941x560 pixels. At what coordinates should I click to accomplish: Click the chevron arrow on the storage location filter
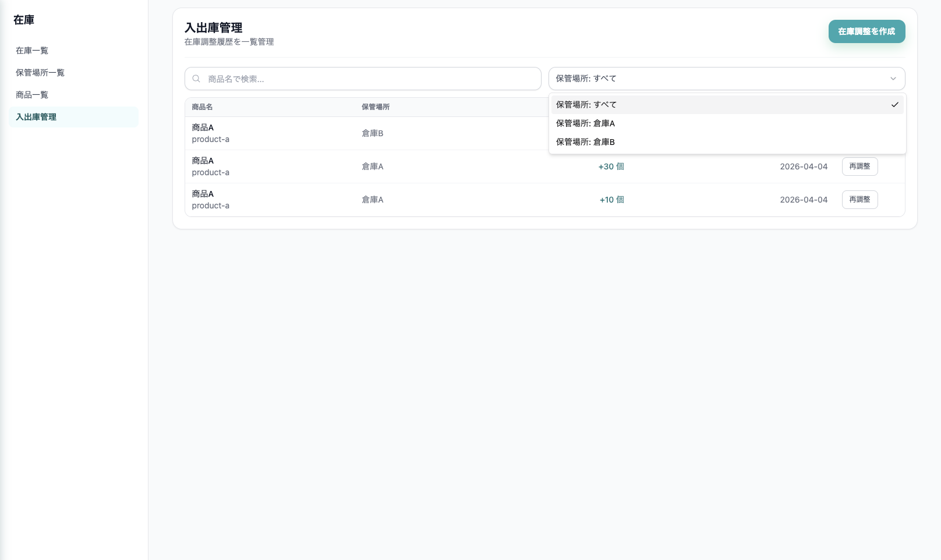point(893,79)
